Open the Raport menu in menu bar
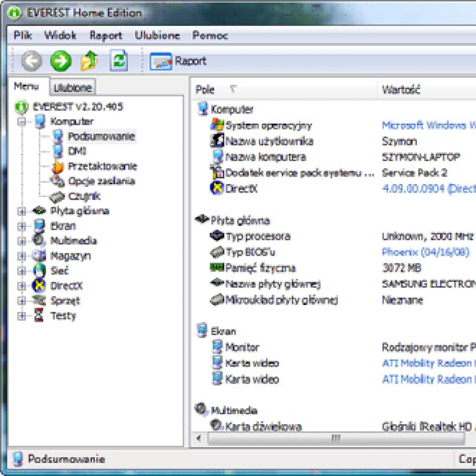This screenshot has width=476, height=476. click(x=106, y=35)
